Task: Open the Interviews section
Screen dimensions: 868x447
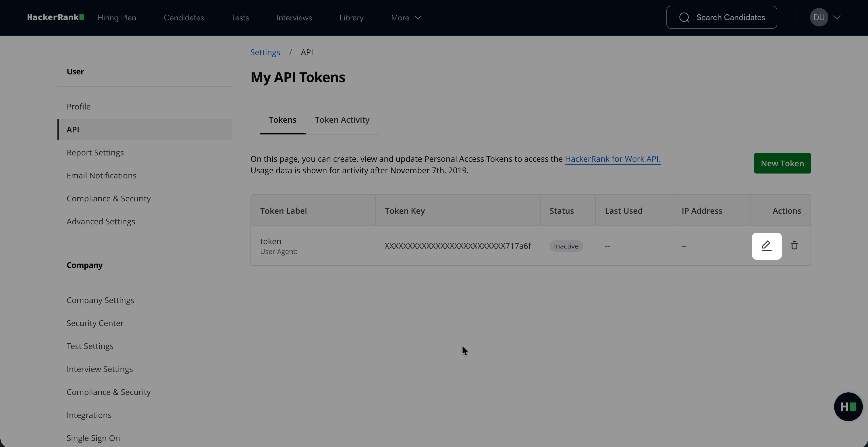Action: point(294,18)
